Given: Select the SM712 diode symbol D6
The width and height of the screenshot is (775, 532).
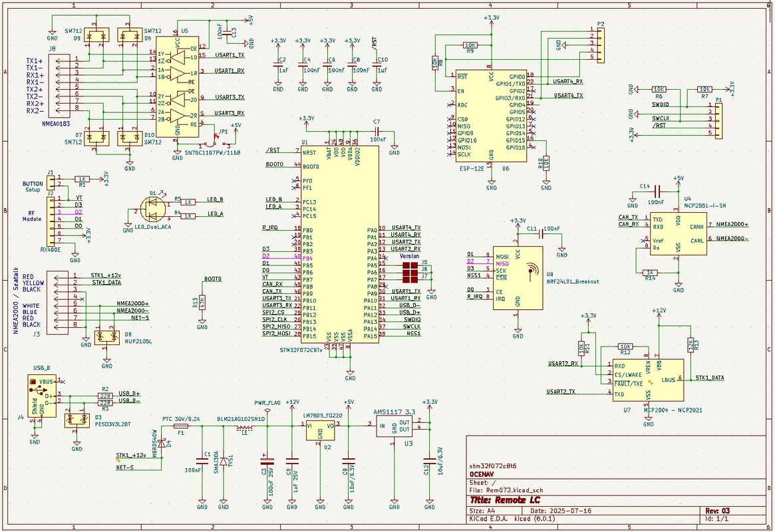Looking at the screenshot, I should 129,35.
